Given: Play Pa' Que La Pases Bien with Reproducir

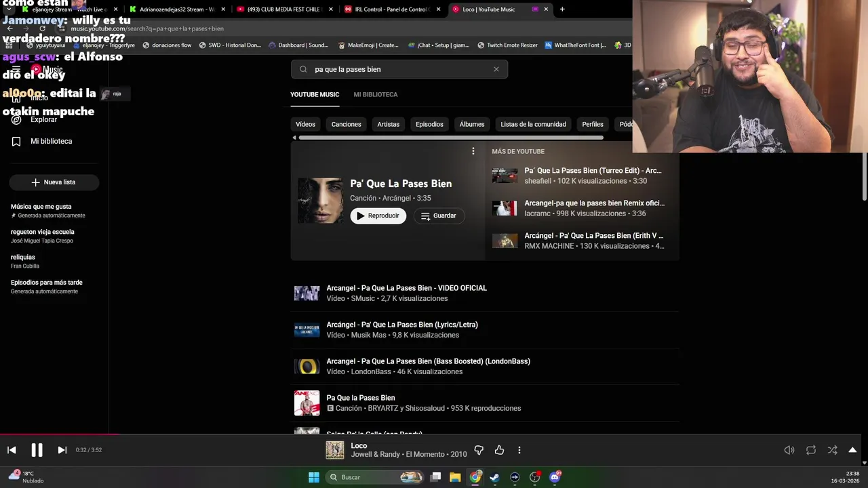Looking at the screenshot, I should [x=378, y=216].
